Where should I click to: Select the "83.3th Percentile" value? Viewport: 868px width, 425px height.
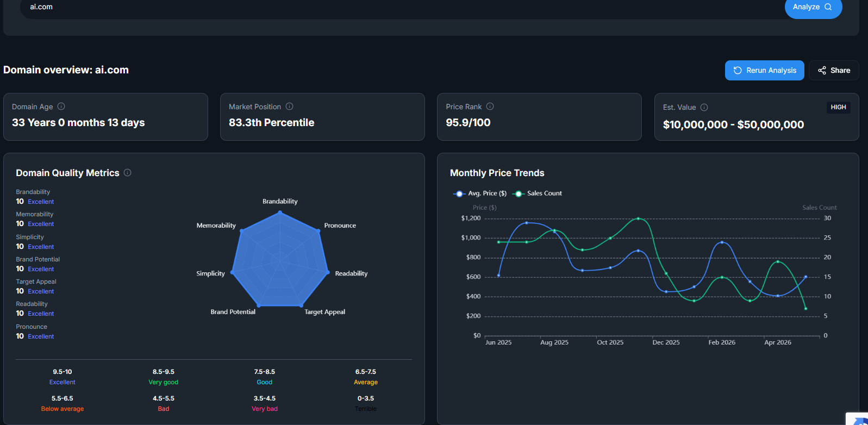point(272,123)
